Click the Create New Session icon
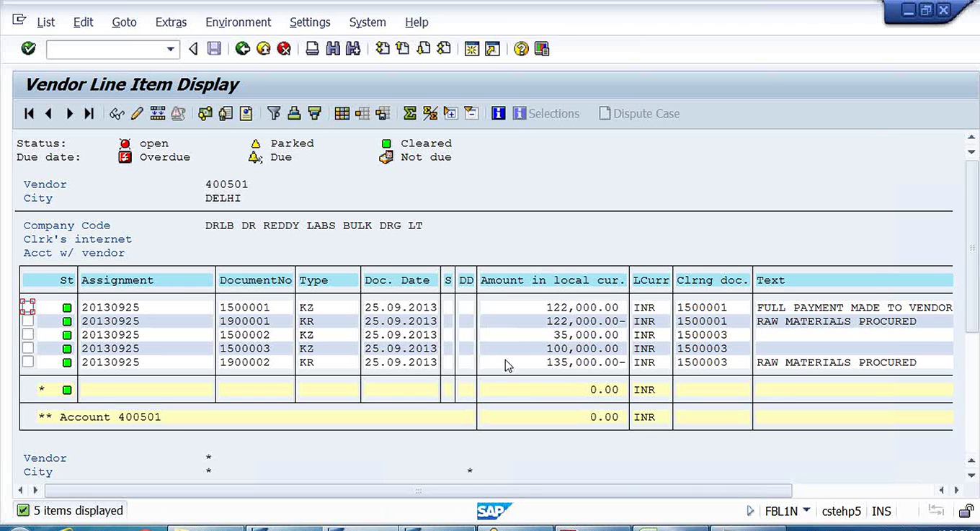This screenshot has height=531, width=980. (x=472, y=49)
